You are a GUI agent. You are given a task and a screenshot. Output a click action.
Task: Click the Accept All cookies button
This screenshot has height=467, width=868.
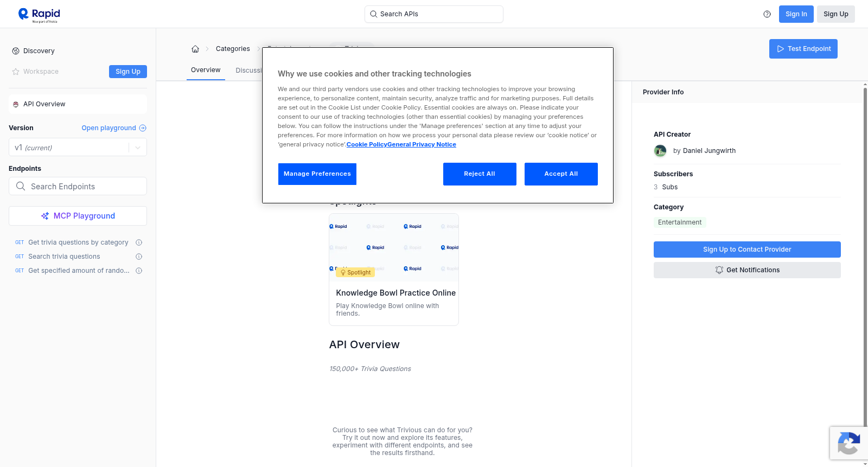[x=561, y=174]
